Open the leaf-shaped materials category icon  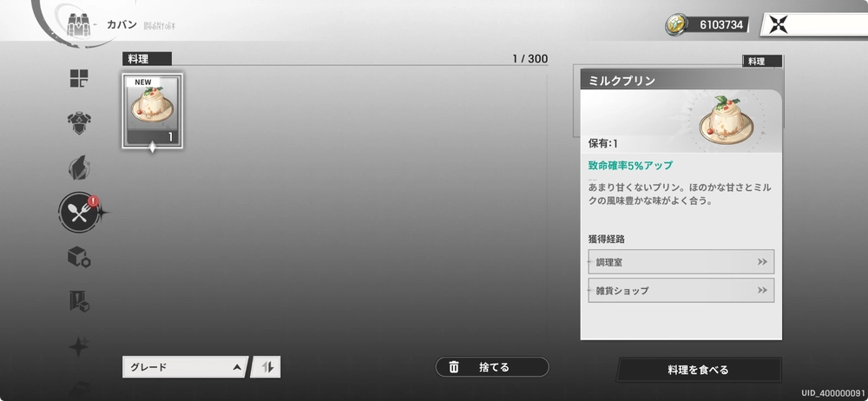tap(79, 168)
